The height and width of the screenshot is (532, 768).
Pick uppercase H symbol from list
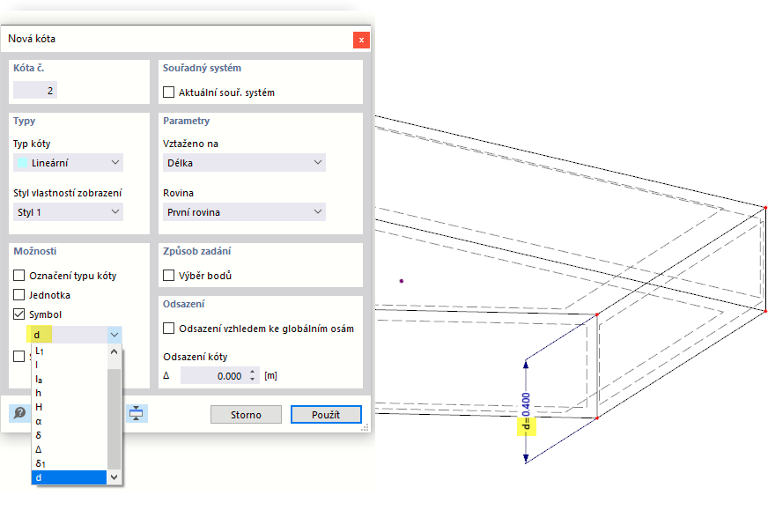69,407
